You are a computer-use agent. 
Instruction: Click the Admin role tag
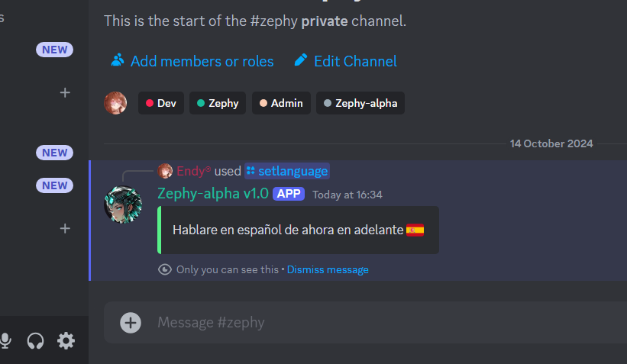[281, 103]
